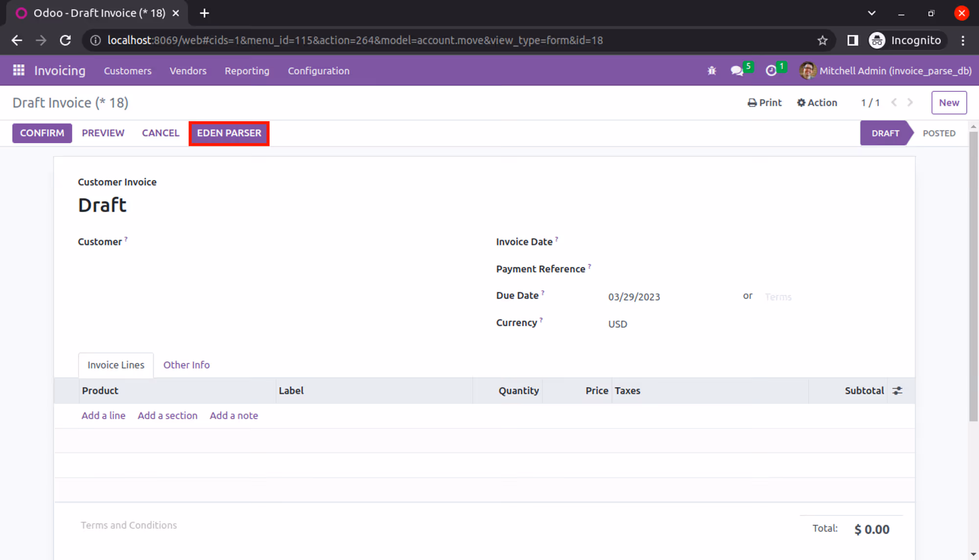Open the Chrome three-dot menu
This screenshot has width=979, height=560.
(963, 41)
